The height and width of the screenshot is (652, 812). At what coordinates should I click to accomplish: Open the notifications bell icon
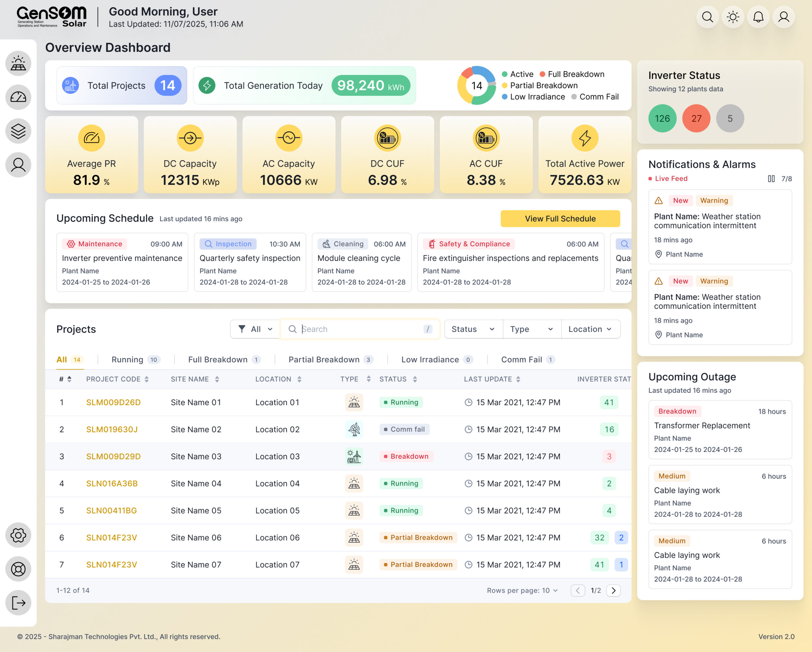click(758, 17)
